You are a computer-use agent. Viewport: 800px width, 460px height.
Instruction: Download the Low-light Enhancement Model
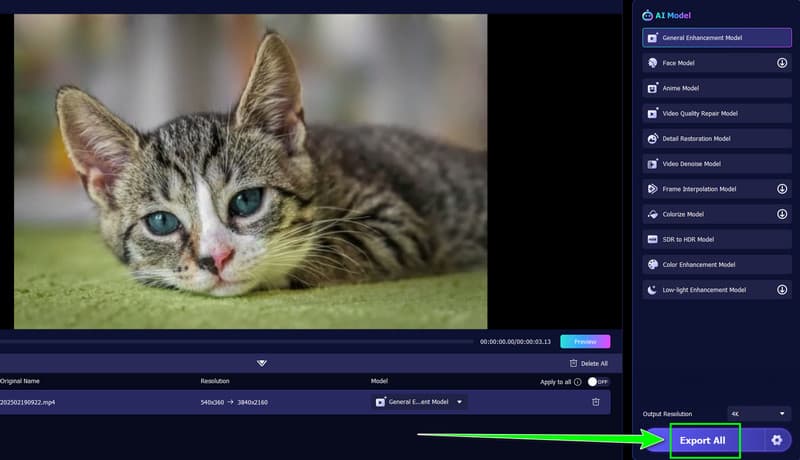(x=781, y=290)
